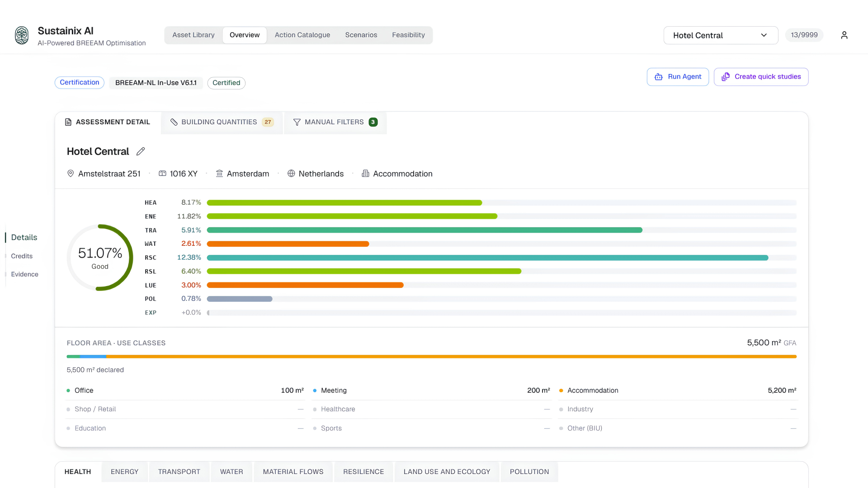
Task: Click the robot icon in Run Agent
Action: 659,77
